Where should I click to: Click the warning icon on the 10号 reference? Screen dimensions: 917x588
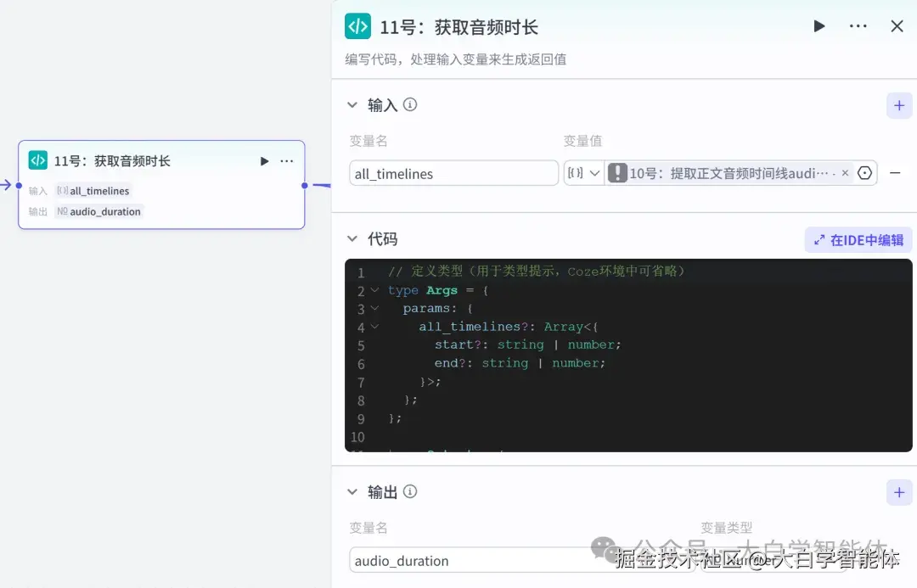[619, 172]
